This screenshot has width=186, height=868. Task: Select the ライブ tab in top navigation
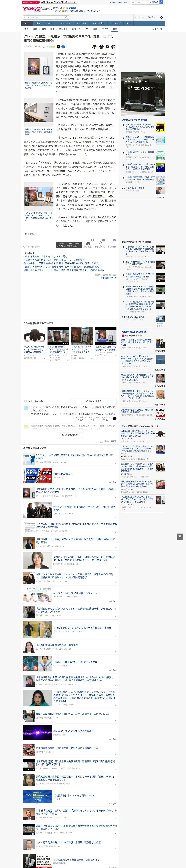(49, 24)
